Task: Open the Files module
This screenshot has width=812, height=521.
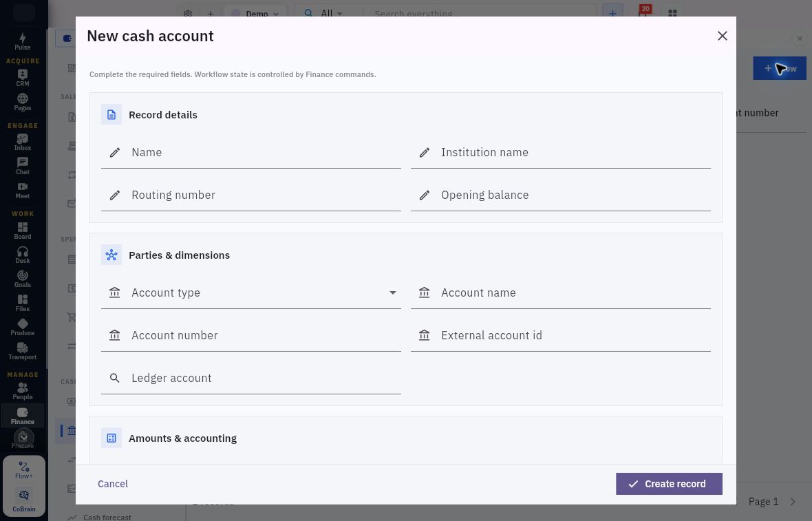Action: 22,303
